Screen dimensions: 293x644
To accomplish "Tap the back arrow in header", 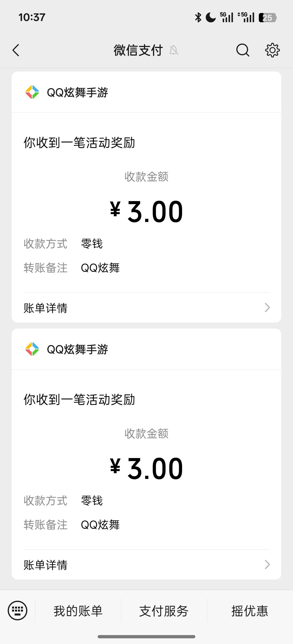I will tap(16, 50).
